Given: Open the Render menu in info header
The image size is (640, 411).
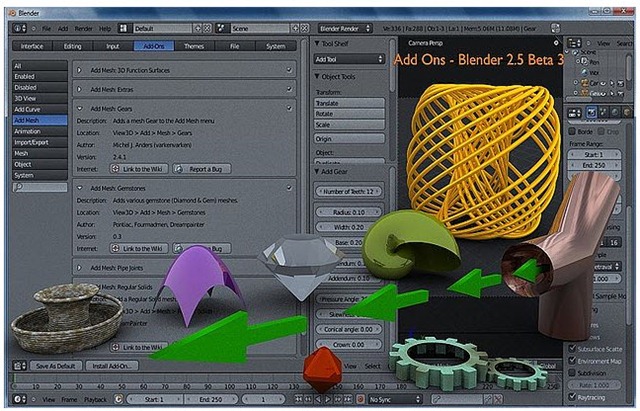Looking at the screenshot, I should pos(83,29).
